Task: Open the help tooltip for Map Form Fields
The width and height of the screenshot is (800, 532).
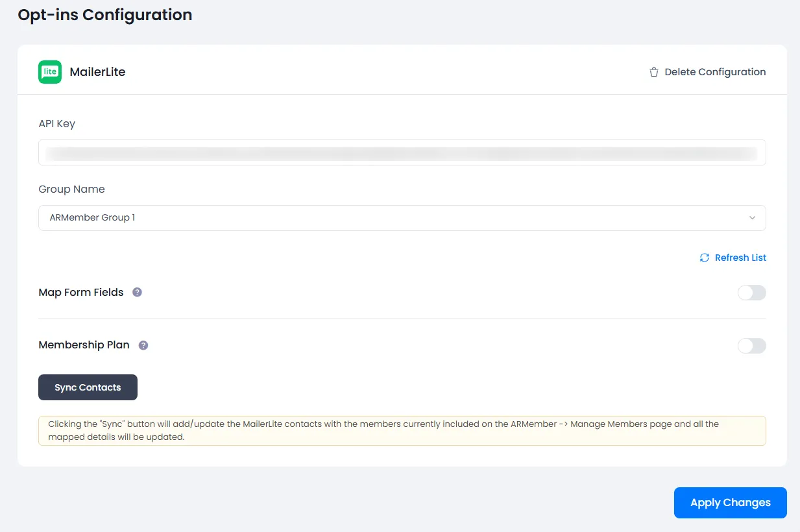Action: click(x=137, y=292)
